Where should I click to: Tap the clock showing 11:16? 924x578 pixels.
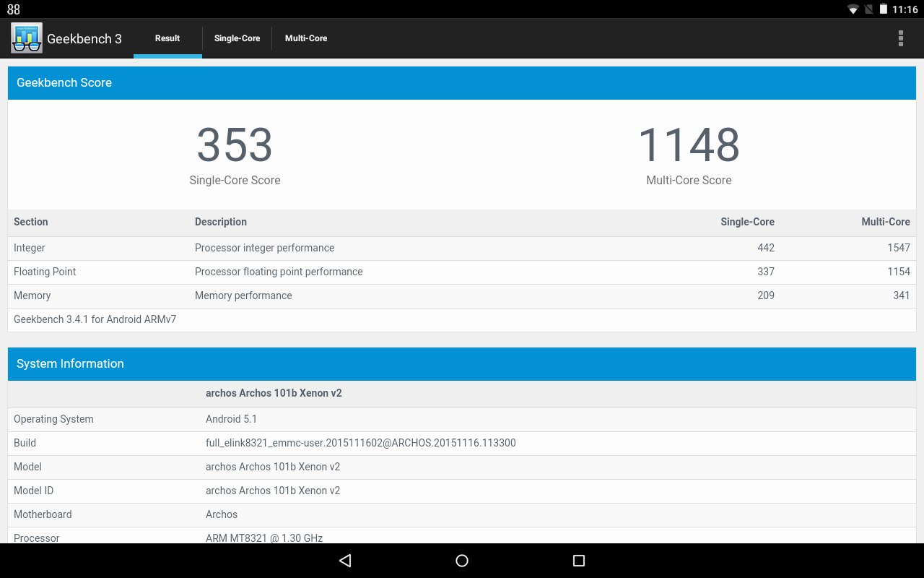[905, 9]
